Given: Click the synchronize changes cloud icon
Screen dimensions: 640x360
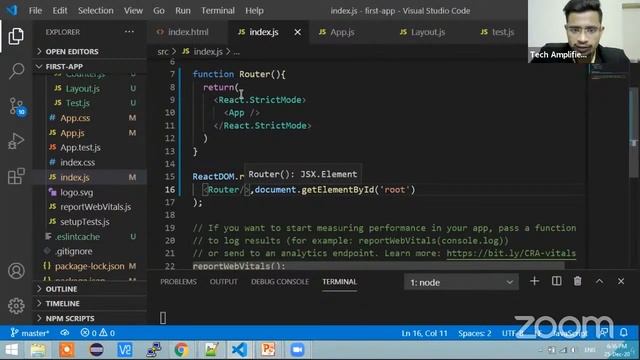Looking at the screenshot, I should (x=64, y=333).
